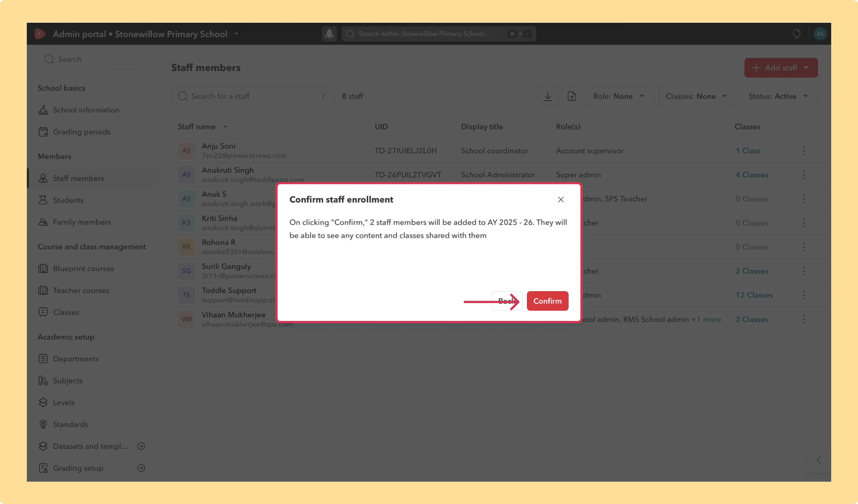This screenshot has height=504, width=858.
Task: Open the AS profile avatar menu
Action: pyautogui.click(x=820, y=34)
